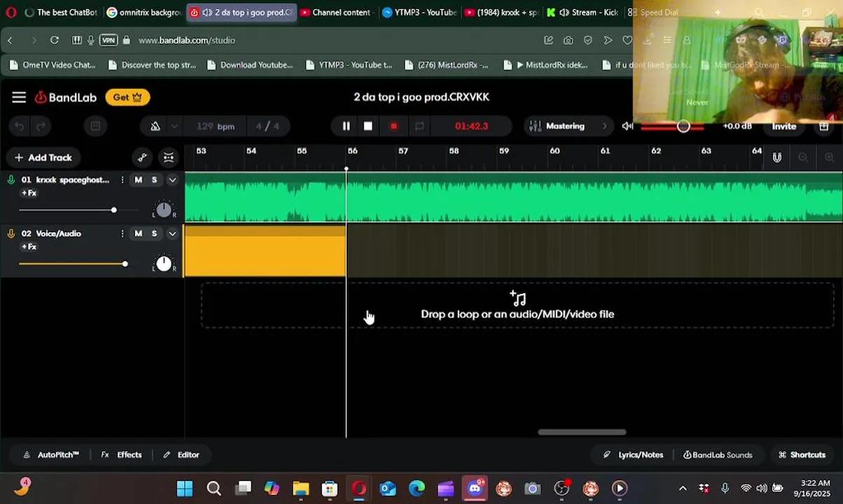
Task: Solo the Voice/Audio track
Action: (x=155, y=234)
